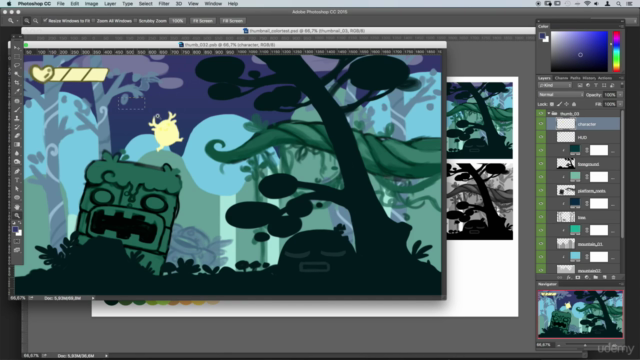Image resolution: width=640 pixels, height=360 pixels.
Task: Hide the mountain_01 layer
Action: (x=541, y=244)
